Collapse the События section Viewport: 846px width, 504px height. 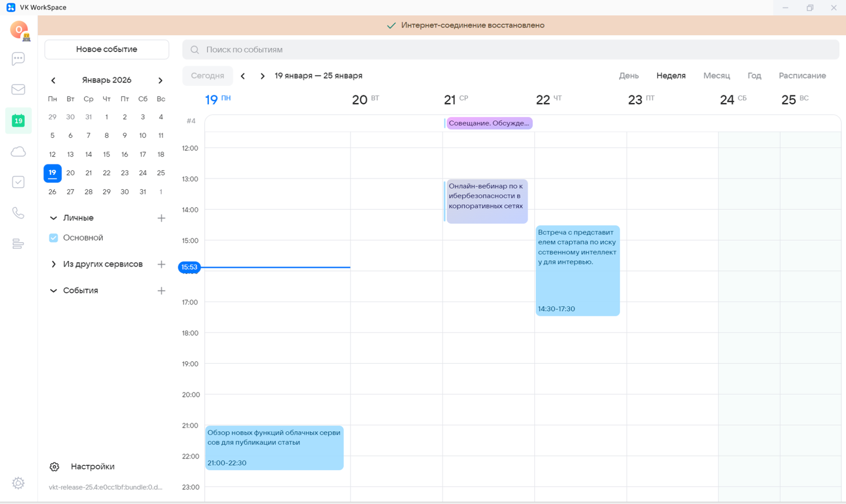[x=53, y=290]
